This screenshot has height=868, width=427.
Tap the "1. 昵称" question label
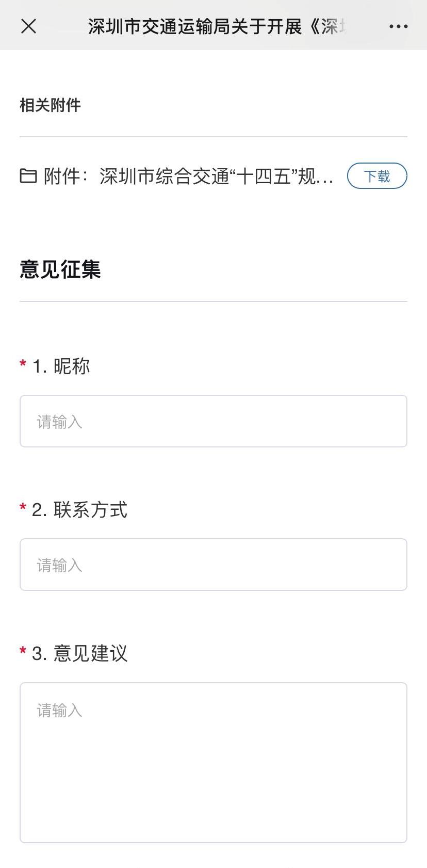(x=61, y=366)
